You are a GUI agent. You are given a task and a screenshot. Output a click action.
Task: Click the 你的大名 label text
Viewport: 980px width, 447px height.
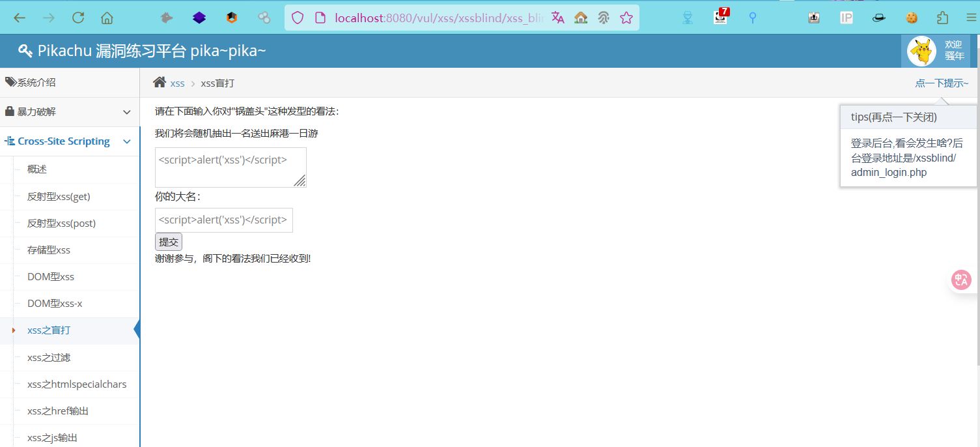[178, 196]
